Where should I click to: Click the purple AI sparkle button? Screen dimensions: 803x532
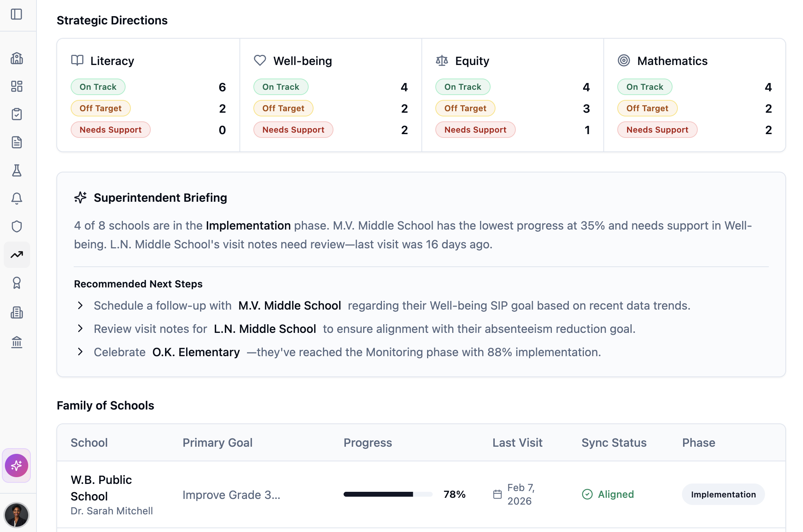pos(17,465)
